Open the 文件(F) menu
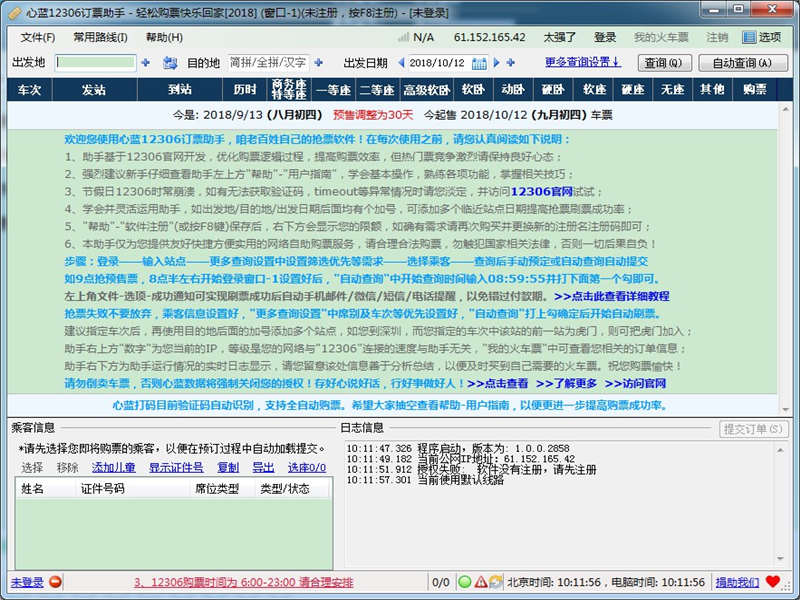 click(x=38, y=37)
